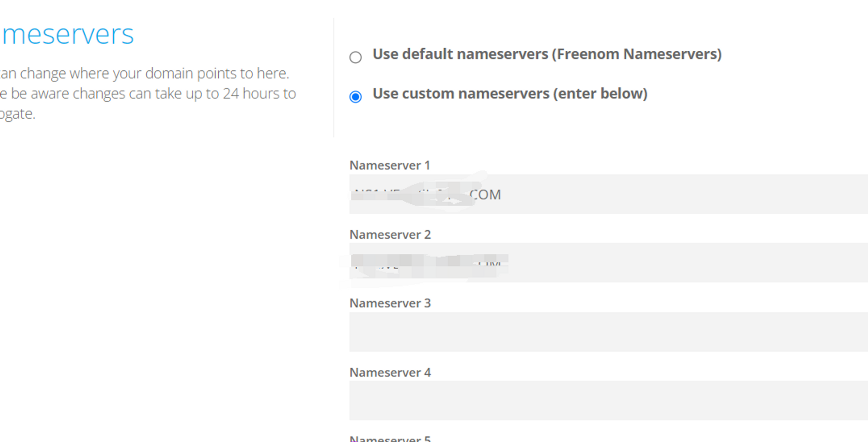Click the 'COM' text in Nameserver 1
Image resolution: width=868 pixels, height=442 pixels.
pos(486,195)
